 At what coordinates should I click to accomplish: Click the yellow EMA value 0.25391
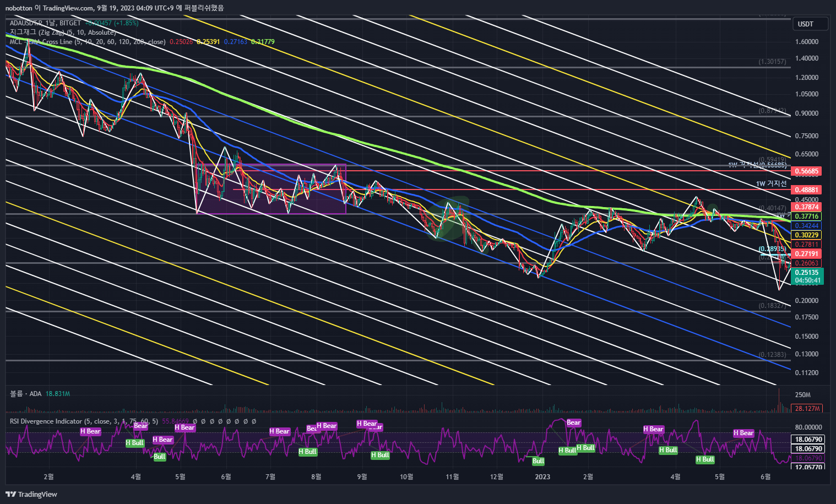click(208, 42)
